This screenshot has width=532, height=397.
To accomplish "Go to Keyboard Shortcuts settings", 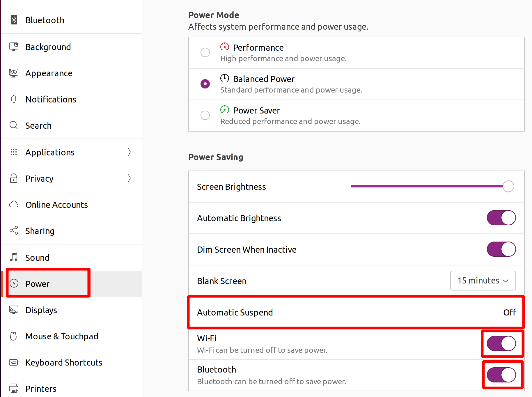I will tap(72, 362).
